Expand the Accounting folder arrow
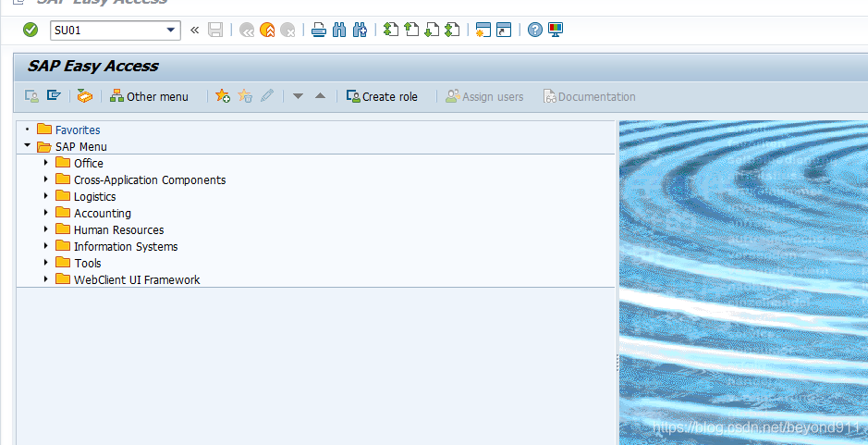Image resolution: width=868 pixels, height=445 pixels. 46,213
